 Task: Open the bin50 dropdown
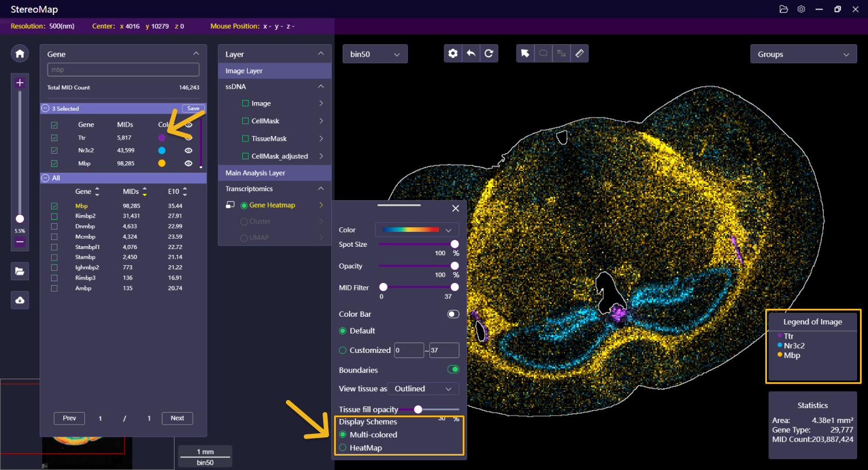click(x=375, y=54)
